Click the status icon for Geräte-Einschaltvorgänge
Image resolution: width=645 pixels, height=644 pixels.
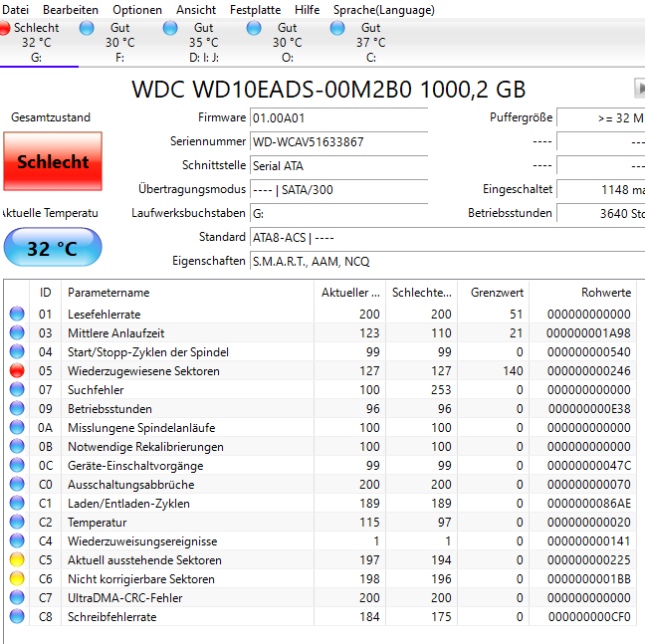pyautogui.click(x=17, y=465)
